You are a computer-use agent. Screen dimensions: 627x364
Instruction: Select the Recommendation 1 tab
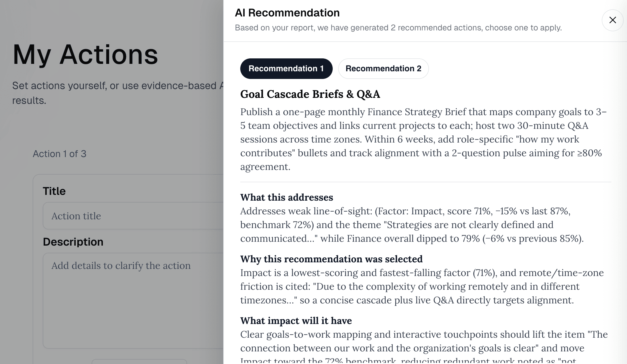[x=286, y=69]
